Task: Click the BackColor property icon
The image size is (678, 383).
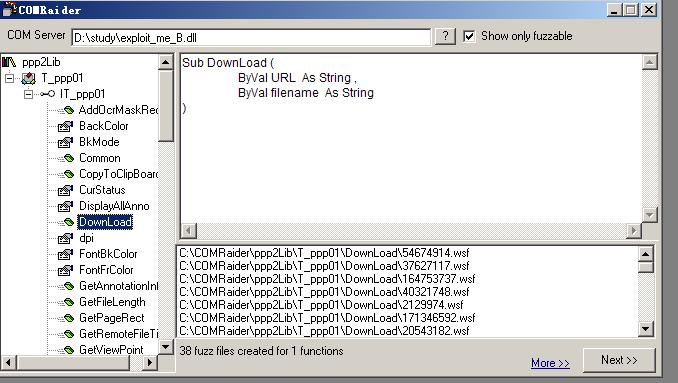Action: pyautogui.click(x=65, y=126)
